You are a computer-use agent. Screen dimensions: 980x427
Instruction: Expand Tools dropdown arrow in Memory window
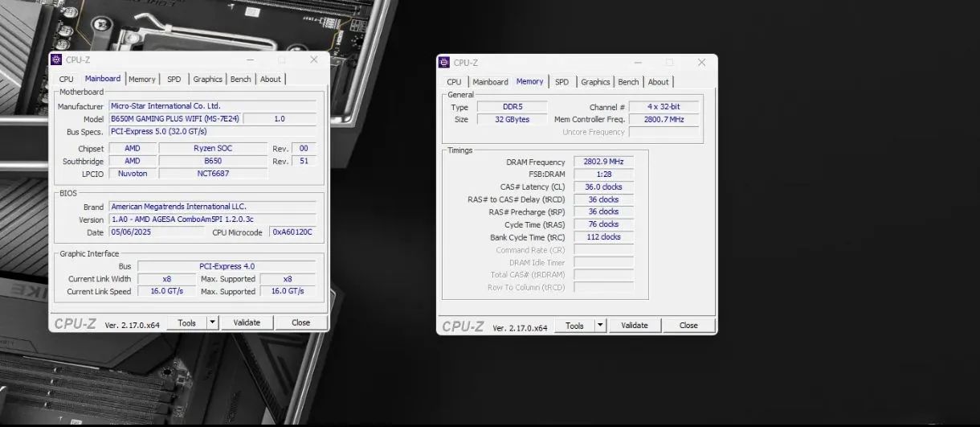point(600,325)
